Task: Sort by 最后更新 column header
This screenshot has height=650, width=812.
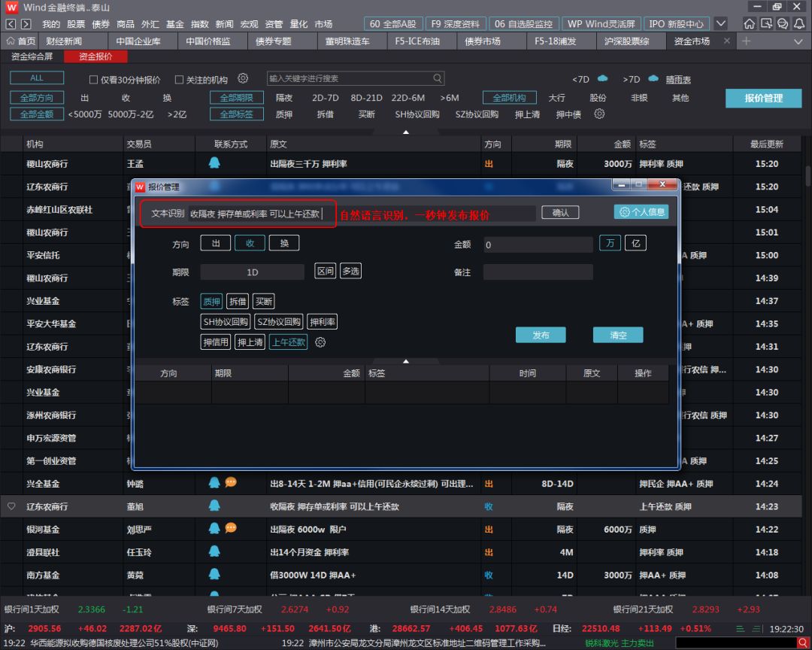Action: click(x=766, y=144)
